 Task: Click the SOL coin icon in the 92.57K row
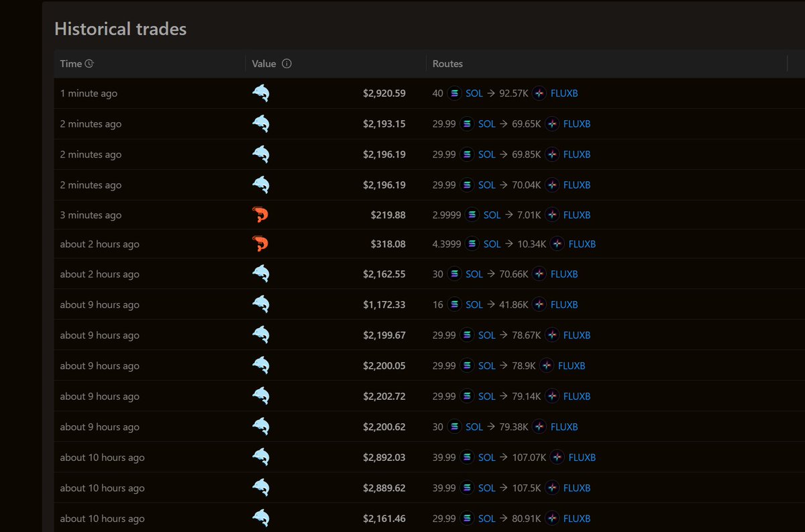[x=455, y=93]
